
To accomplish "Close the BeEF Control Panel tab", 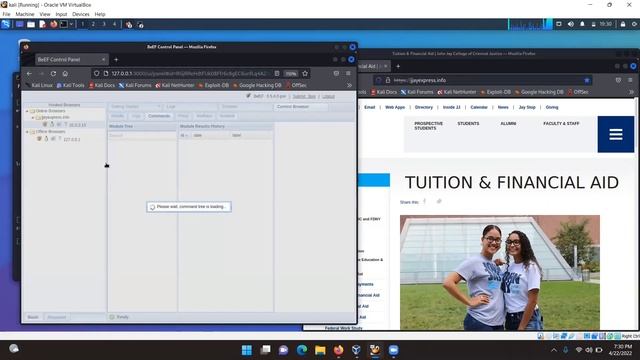I will point(103,60).
